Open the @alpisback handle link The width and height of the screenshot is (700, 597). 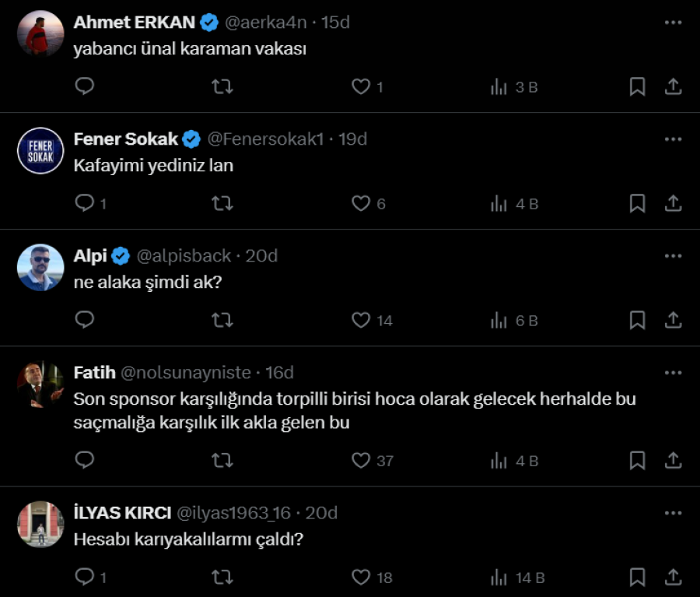point(184,255)
